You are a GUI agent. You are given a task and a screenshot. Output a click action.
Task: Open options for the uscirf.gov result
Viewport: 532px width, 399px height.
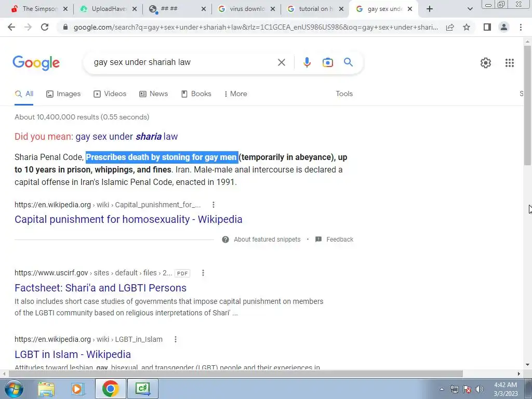pyautogui.click(x=203, y=273)
